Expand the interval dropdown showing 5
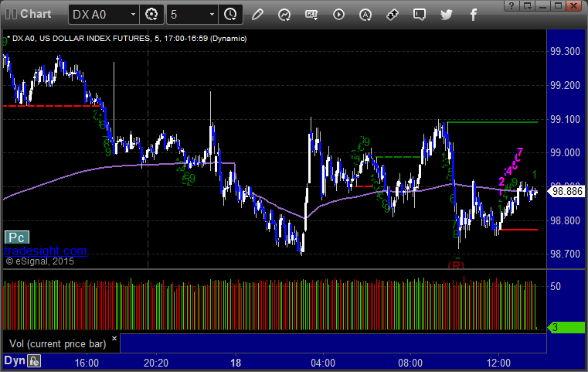The width and height of the screenshot is (588, 372). [192, 15]
